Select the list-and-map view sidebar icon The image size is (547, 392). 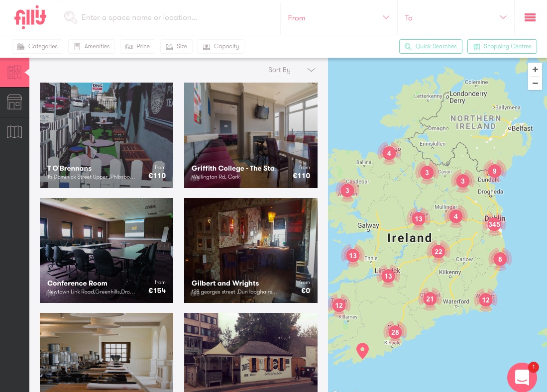pyautogui.click(x=14, y=72)
